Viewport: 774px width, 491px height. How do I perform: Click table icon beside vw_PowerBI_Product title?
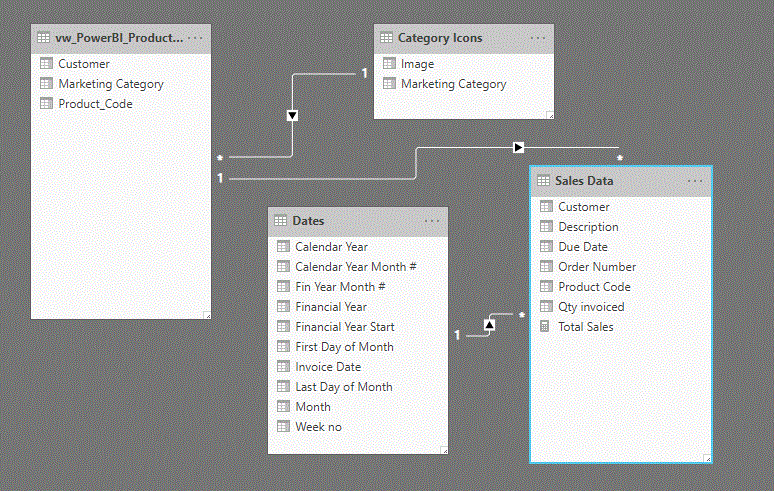(x=43, y=38)
